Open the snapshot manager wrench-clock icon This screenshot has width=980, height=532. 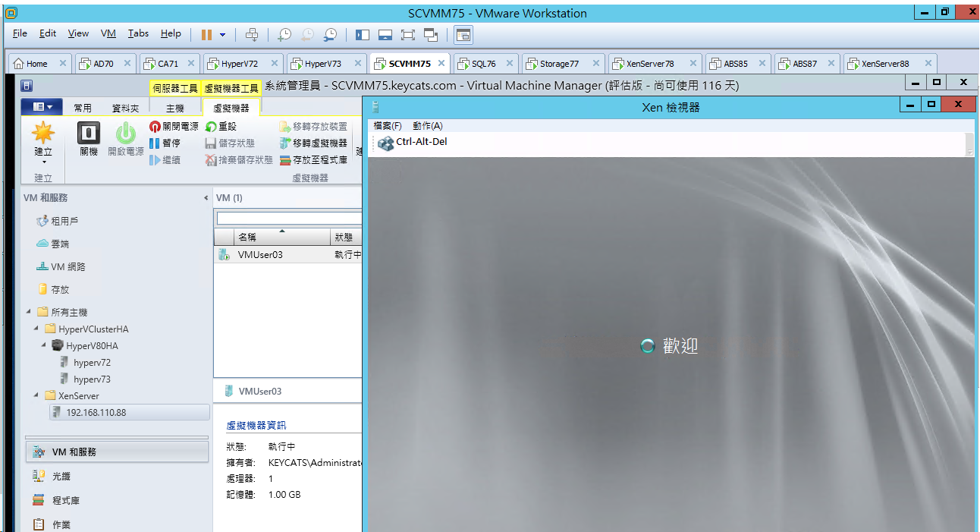331,34
